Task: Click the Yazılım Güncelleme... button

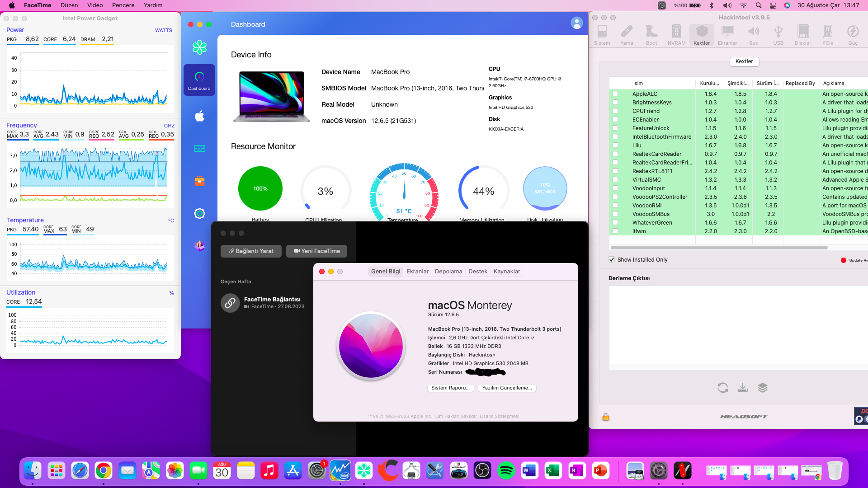Action: [507, 388]
